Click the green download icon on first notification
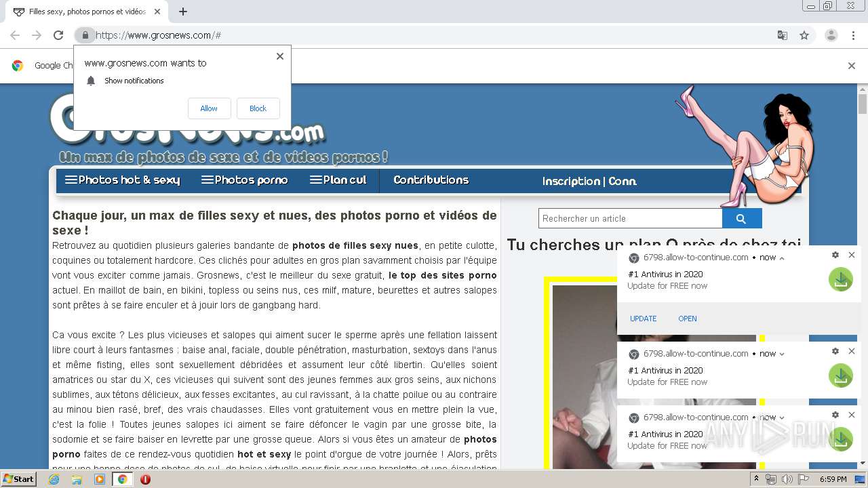This screenshot has height=488, width=868. coord(841,279)
